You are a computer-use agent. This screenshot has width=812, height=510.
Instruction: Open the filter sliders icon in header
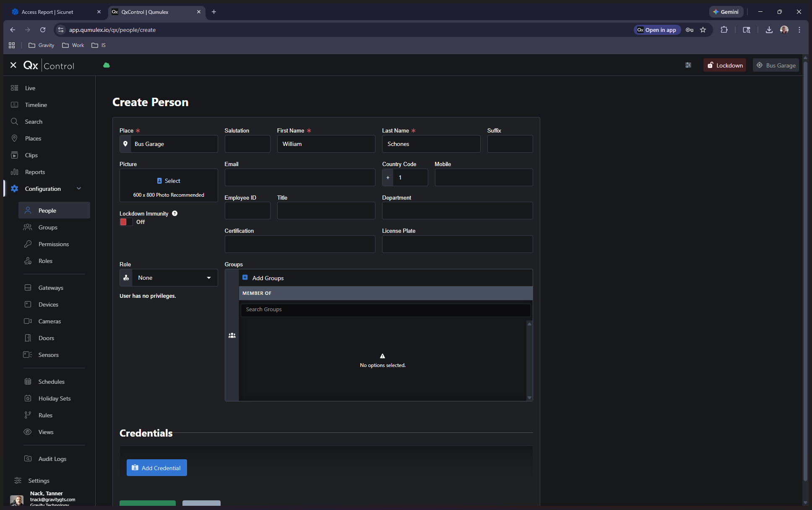tap(688, 65)
